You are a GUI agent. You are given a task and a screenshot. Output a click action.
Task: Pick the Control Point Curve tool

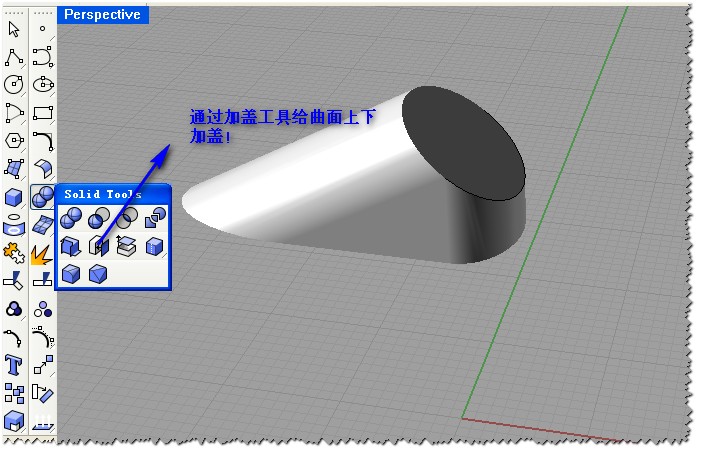[x=43, y=57]
